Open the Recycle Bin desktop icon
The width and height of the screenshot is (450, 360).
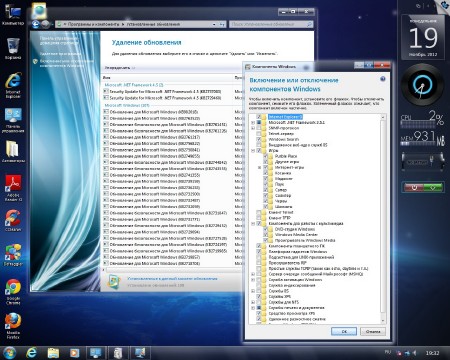[13, 48]
